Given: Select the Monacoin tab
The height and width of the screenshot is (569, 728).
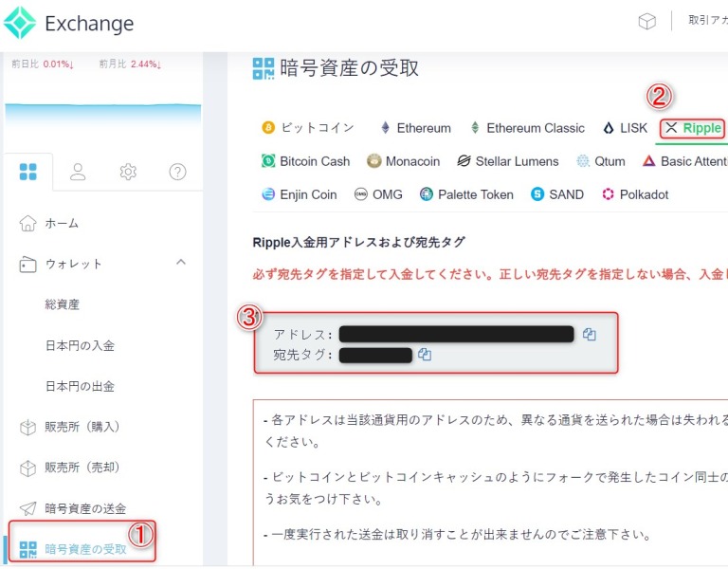Looking at the screenshot, I should point(403,161).
